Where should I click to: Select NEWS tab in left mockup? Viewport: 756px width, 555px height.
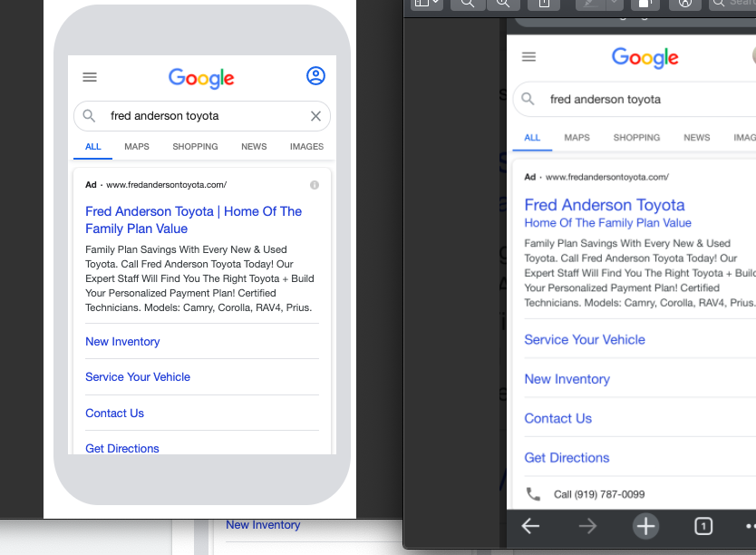coord(254,147)
